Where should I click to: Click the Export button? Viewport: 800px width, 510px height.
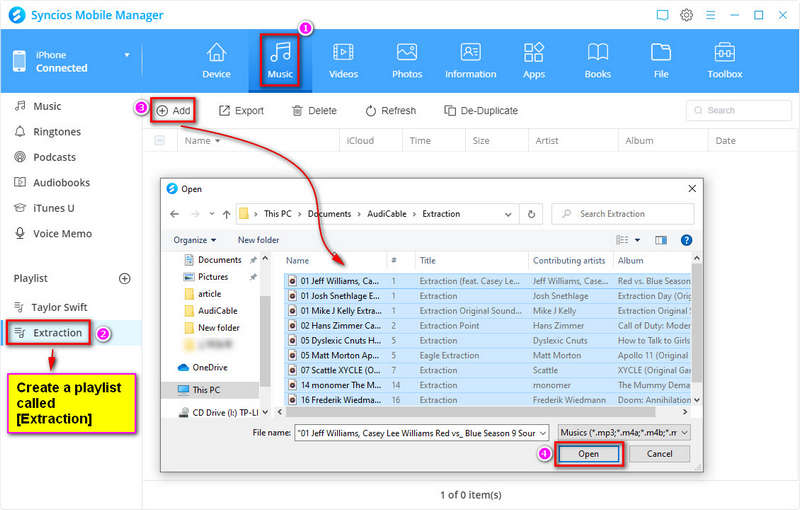(241, 111)
